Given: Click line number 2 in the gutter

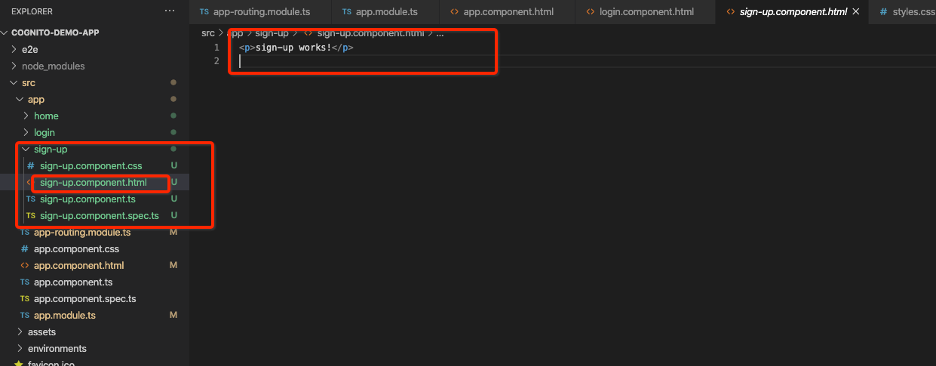Looking at the screenshot, I should [x=217, y=61].
